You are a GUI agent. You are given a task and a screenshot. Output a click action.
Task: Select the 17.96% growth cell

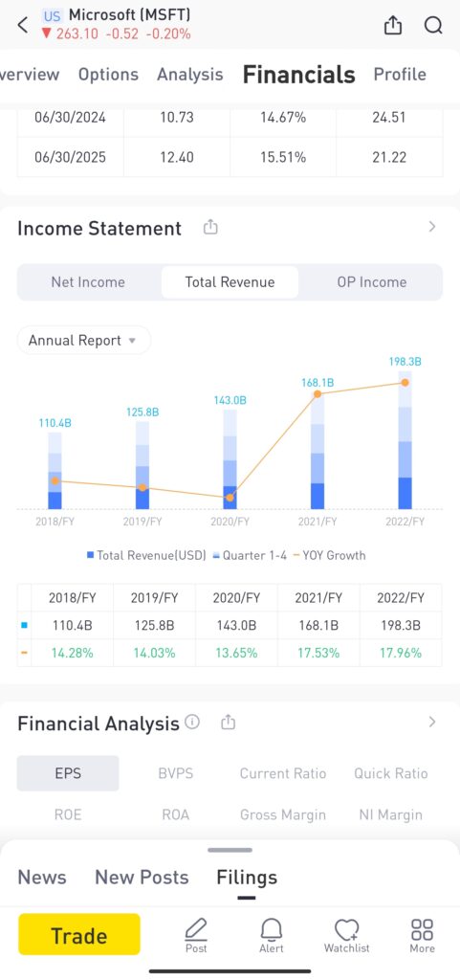[x=401, y=653]
